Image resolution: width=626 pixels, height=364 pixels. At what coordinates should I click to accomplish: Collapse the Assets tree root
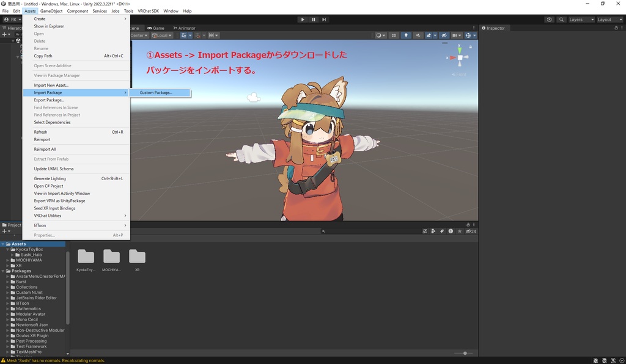pyautogui.click(x=3, y=244)
